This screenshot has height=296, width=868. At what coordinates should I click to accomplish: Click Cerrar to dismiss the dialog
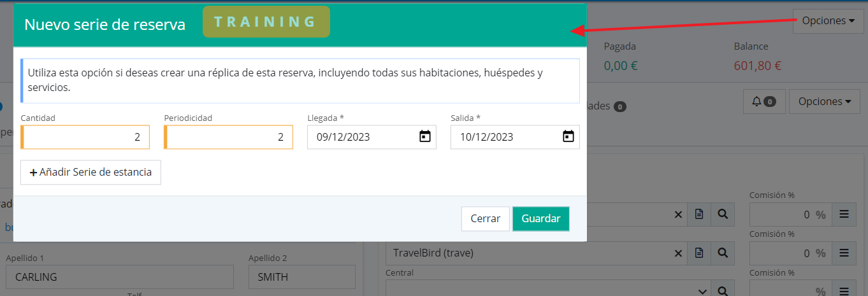point(485,218)
